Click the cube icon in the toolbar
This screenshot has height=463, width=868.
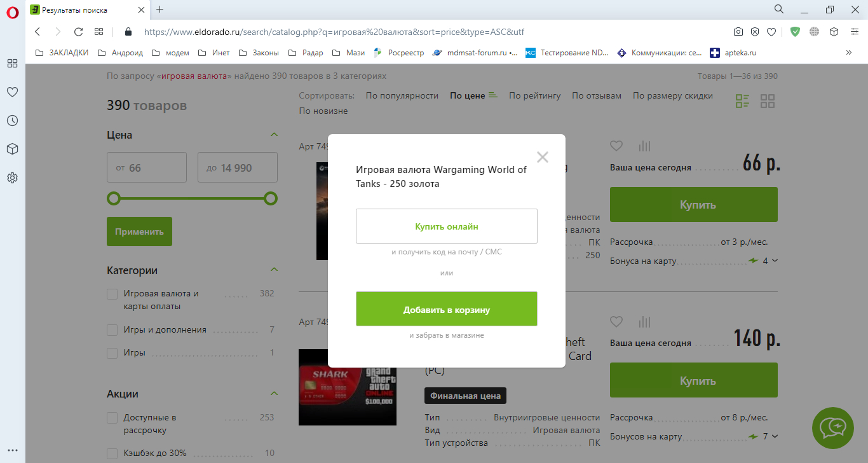[834, 32]
